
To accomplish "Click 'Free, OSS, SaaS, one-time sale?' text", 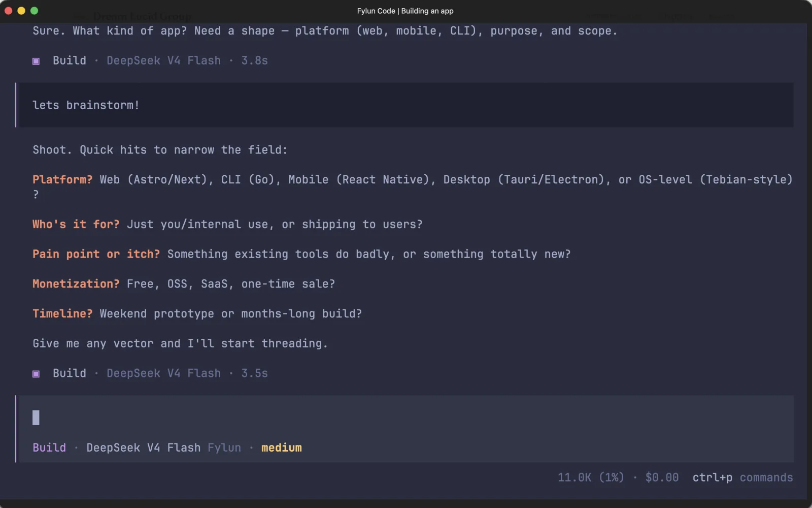I will pyautogui.click(x=231, y=284).
